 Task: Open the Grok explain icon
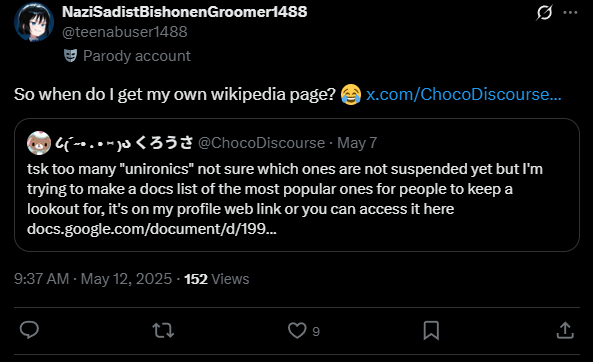(x=544, y=12)
